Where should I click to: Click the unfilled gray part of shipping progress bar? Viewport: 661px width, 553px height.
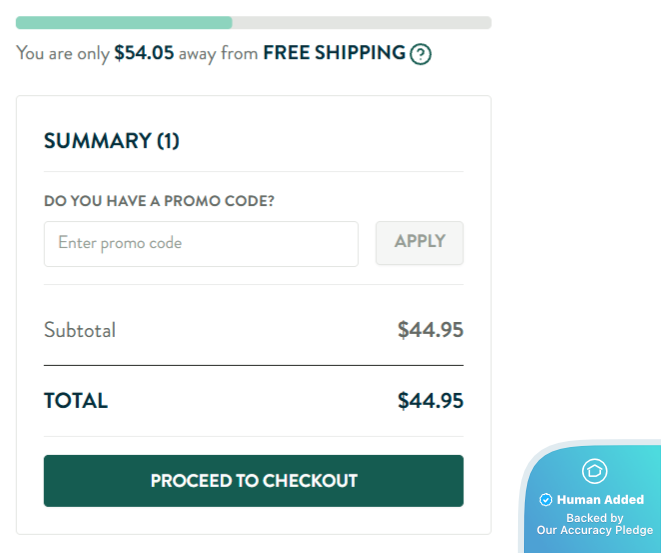pyautogui.click(x=361, y=22)
